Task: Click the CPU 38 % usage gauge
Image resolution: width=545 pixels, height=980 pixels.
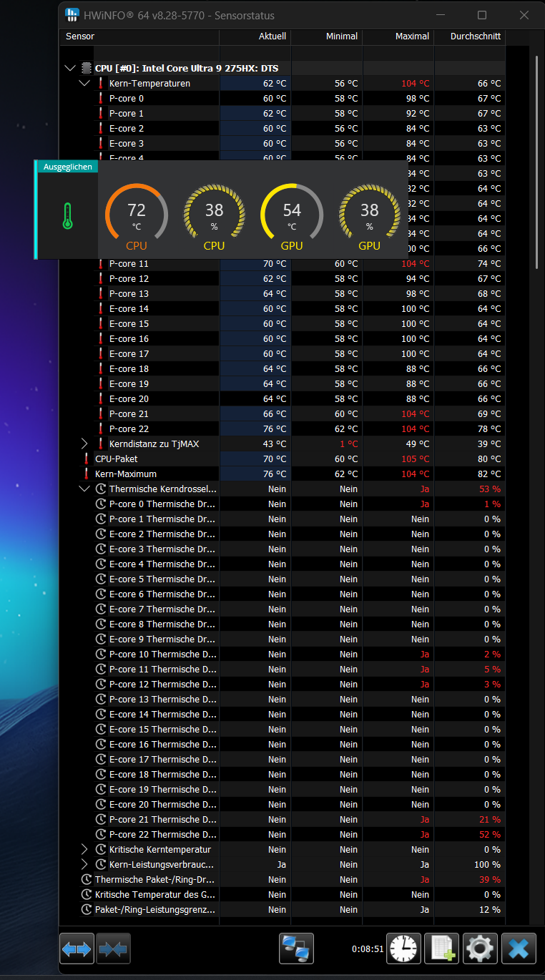Action: tap(214, 215)
